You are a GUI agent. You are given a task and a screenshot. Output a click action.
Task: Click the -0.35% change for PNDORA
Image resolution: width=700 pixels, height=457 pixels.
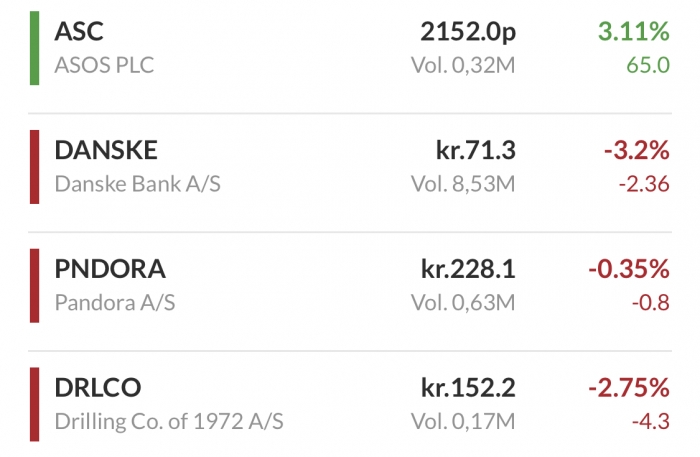pos(629,269)
